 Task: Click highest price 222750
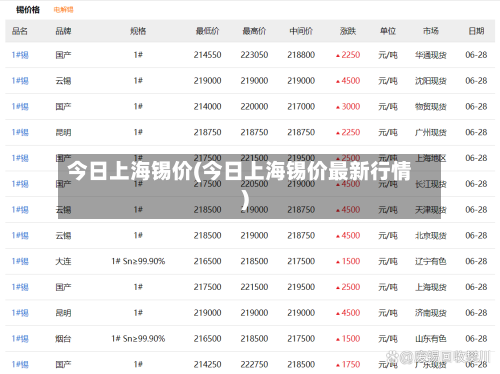[x=254, y=364]
